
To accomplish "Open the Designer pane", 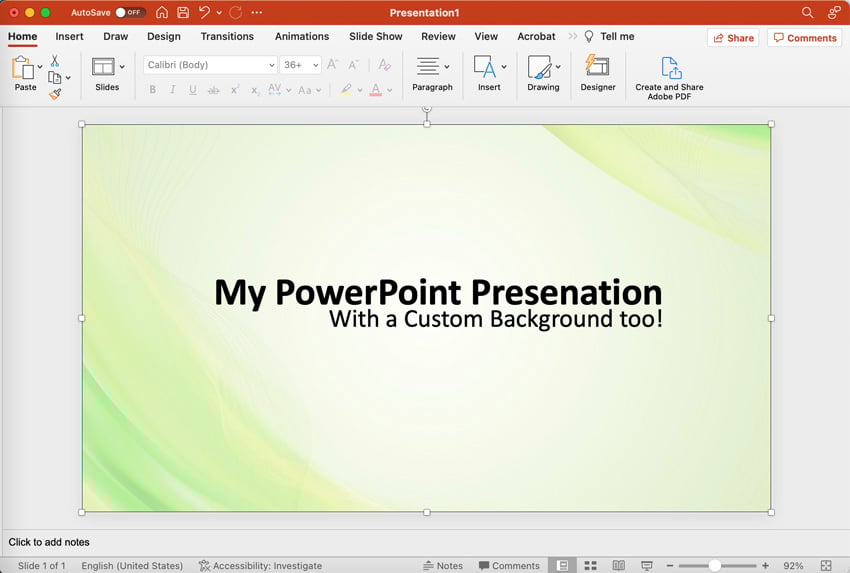I will tap(598, 73).
